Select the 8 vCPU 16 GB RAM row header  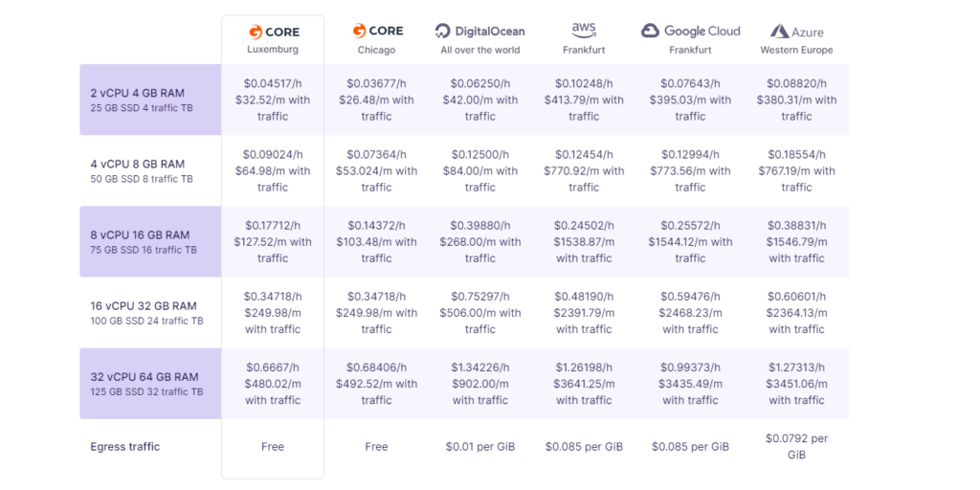150,241
